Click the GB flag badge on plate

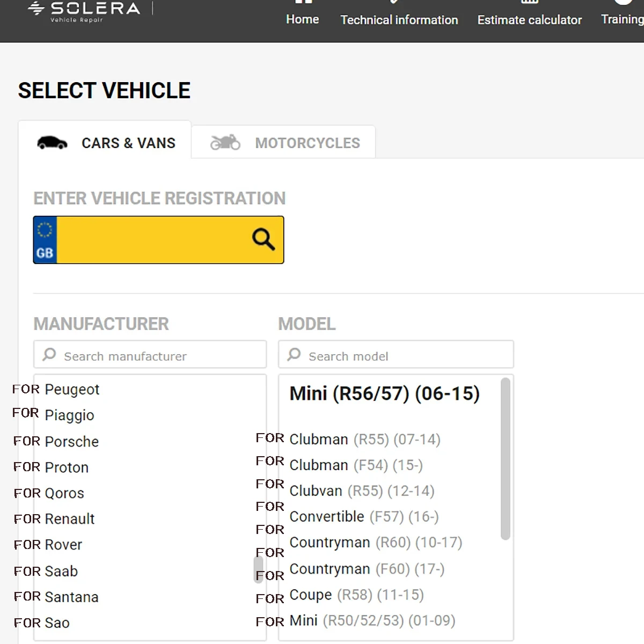pyautogui.click(x=45, y=240)
